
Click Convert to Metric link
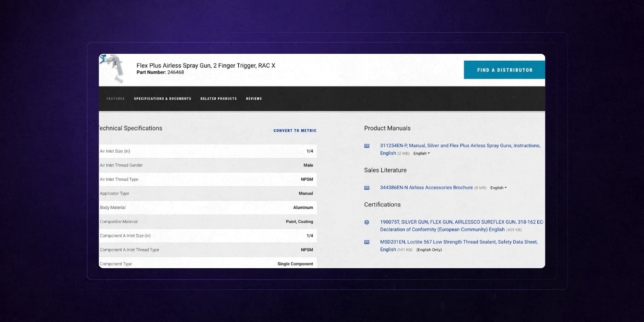[295, 131]
